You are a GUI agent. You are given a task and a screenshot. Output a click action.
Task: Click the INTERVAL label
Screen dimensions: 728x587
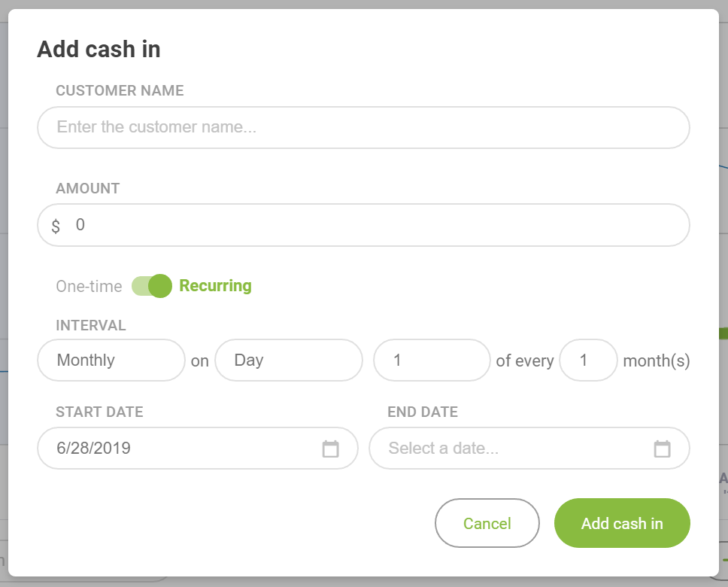pos(91,325)
